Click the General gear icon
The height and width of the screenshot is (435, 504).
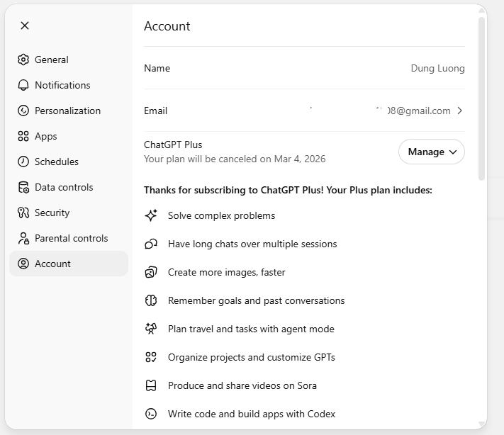coord(23,60)
